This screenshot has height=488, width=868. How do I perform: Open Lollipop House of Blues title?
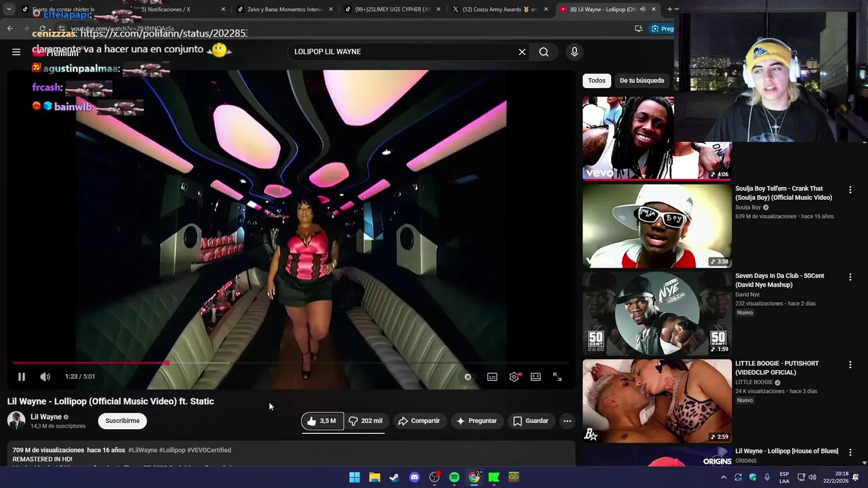click(x=787, y=451)
